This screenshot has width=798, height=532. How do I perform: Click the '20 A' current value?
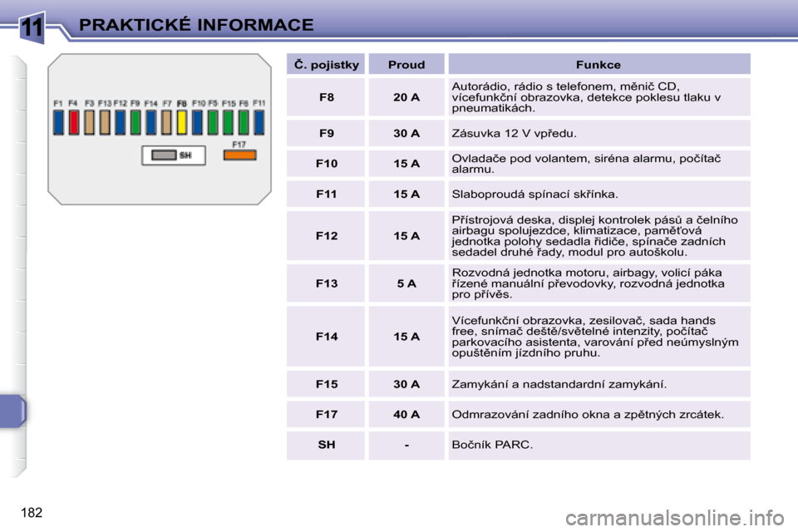pyautogui.click(x=406, y=97)
